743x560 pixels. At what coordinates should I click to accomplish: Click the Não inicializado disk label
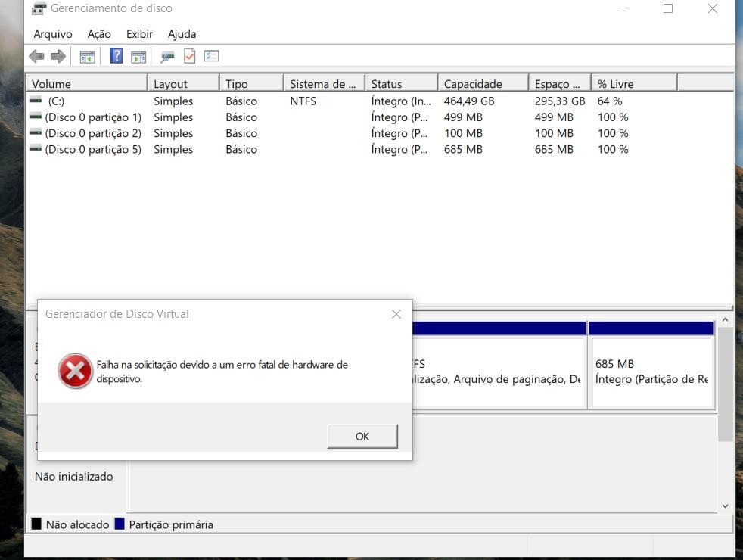click(x=74, y=477)
